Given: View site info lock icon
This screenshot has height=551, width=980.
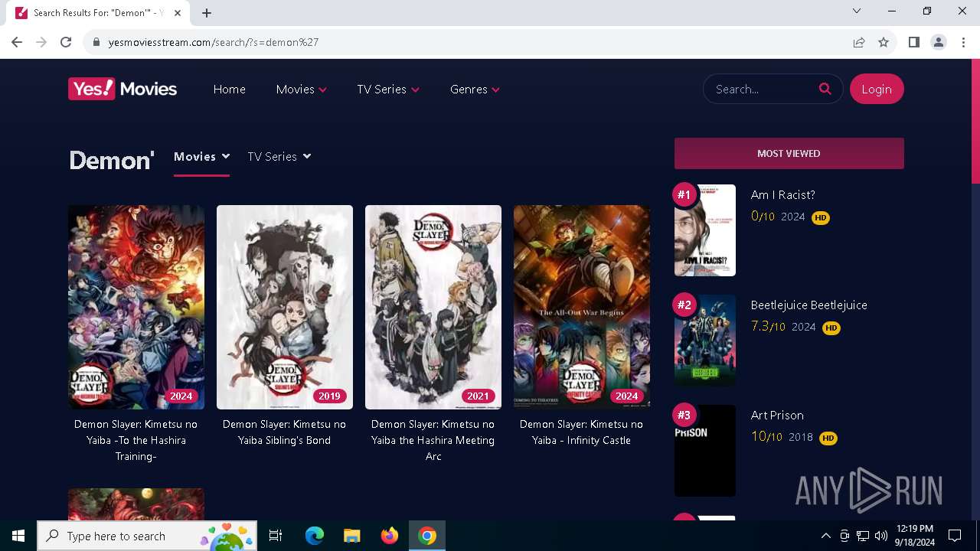Looking at the screenshot, I should click(96, 42).
